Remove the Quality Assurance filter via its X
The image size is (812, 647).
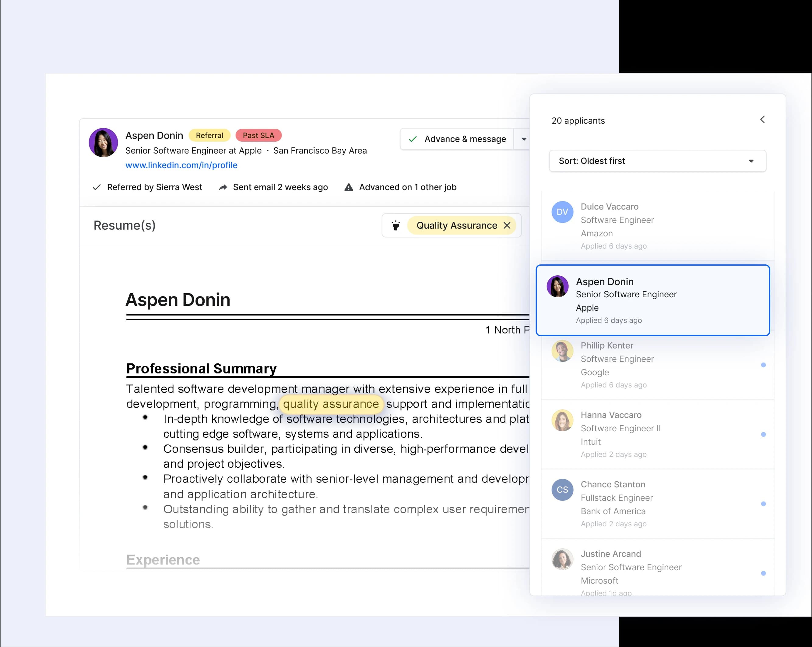(507, 225)
